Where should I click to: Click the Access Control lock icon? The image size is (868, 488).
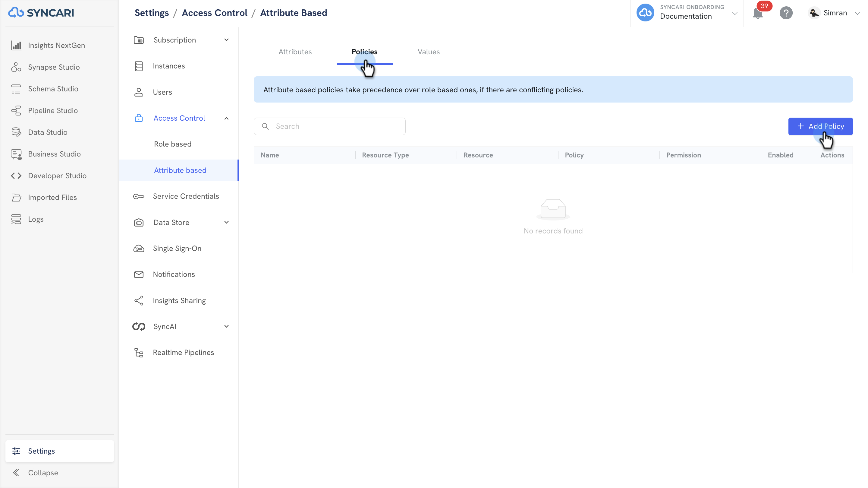pos(139,118)
